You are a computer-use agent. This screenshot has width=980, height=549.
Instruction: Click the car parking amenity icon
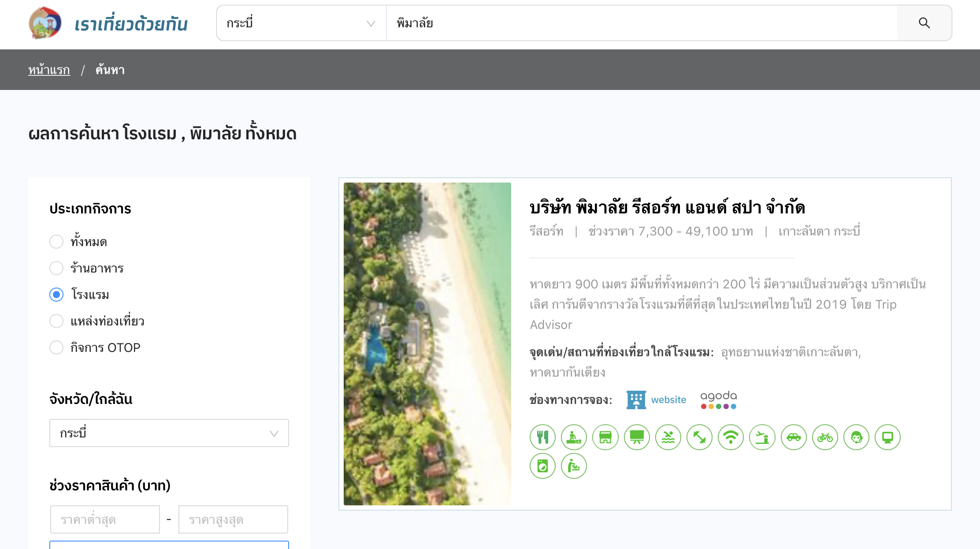794,437
